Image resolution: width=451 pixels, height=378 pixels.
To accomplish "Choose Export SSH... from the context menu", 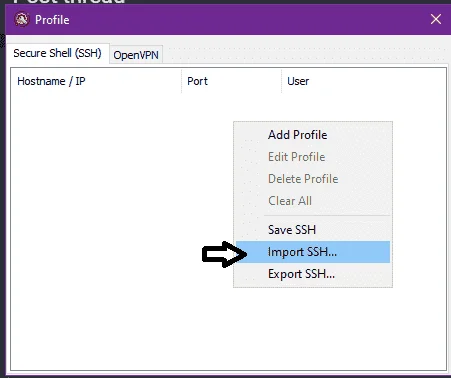I will (313, 274).
